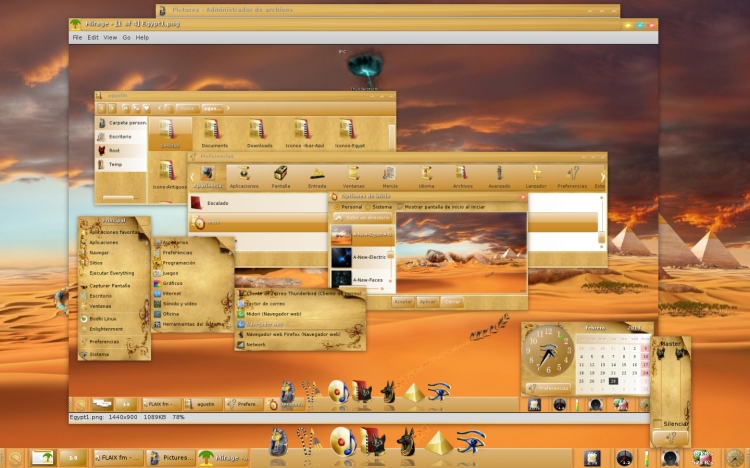Image resolution: width=750 pixels, height=468 pixels.
Task: Select the Personal radio button in Opciones de inicio
Action: [x=337, y=207]
